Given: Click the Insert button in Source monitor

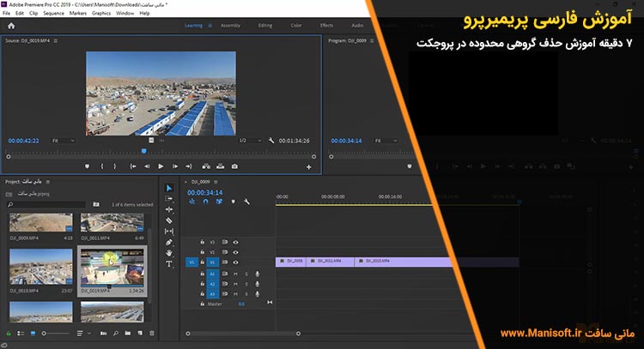Looking at the screenshot, I should (x=206, y=166).
